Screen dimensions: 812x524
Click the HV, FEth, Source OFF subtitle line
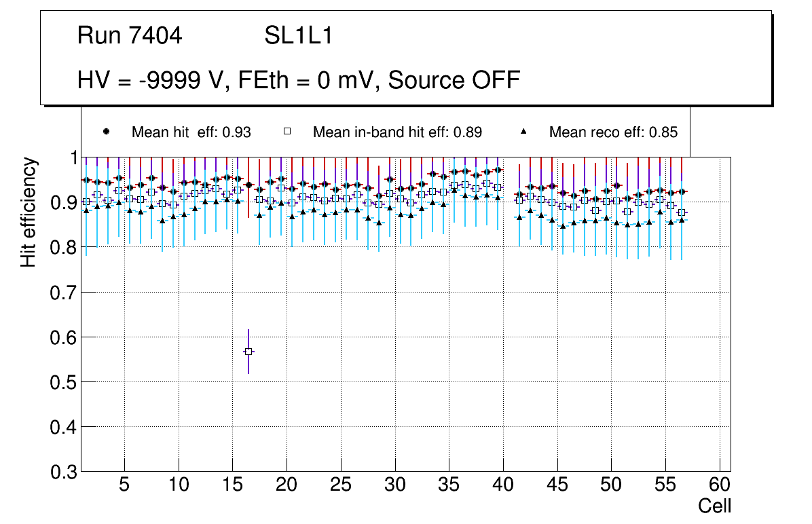299,81
